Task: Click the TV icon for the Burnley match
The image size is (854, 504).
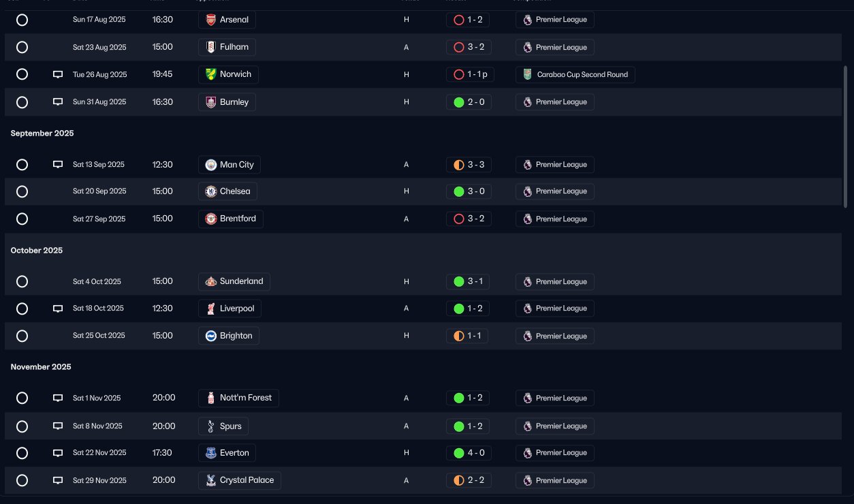Action: coord(58,102)
